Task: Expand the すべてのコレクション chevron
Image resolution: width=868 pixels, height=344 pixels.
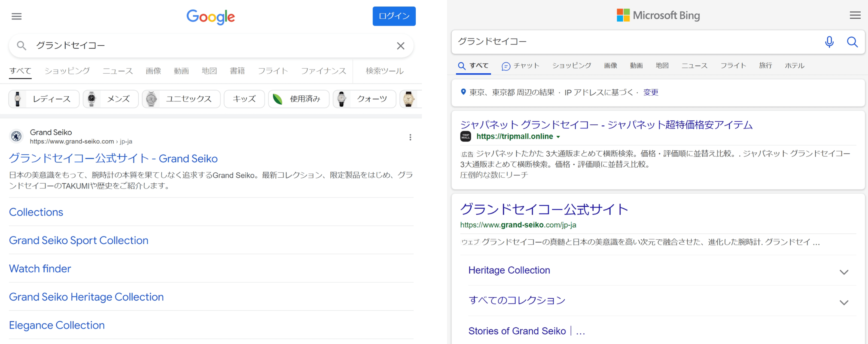Action: coord(844,302)
